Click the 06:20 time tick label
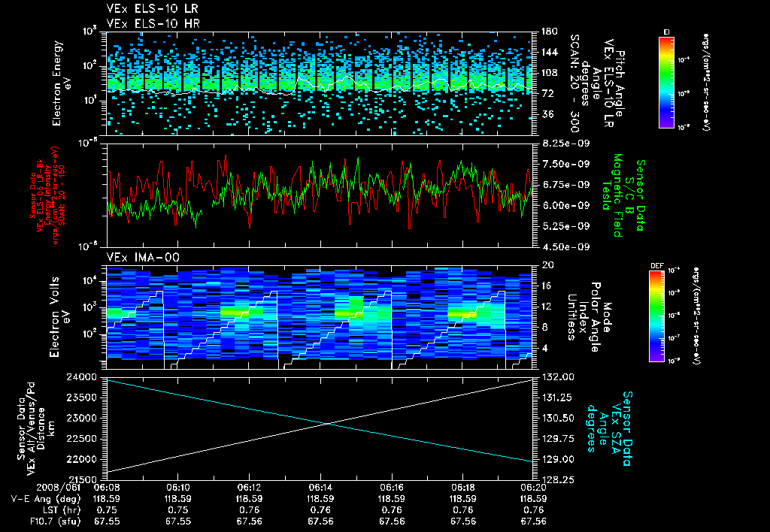Screen dimensions: 770x532 (534, 488)
